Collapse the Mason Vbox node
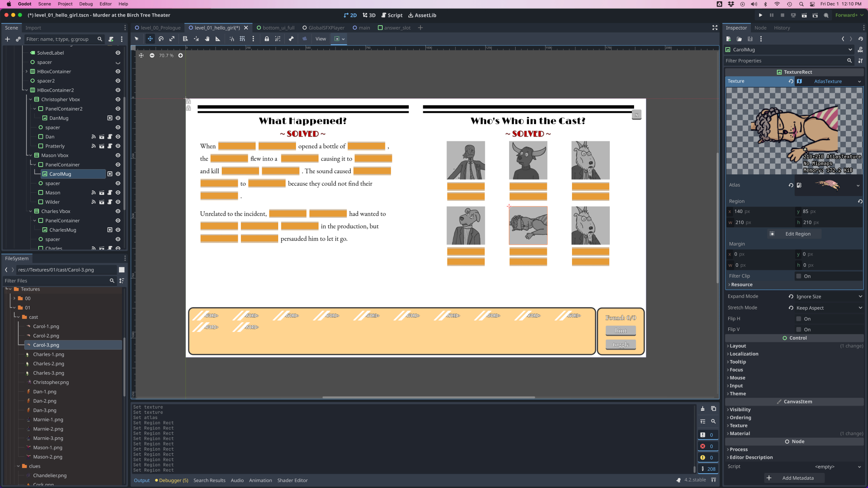This screenshot has height=488, width=868. [x=31, y=155]
